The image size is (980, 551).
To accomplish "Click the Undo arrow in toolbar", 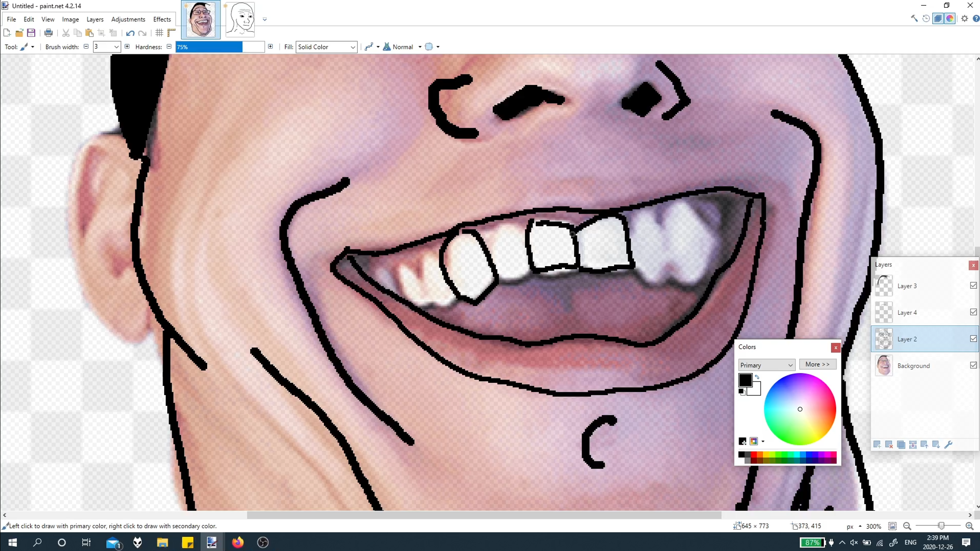I will tap(130, 33).
